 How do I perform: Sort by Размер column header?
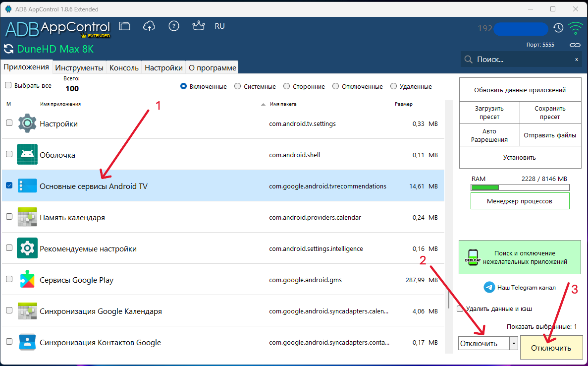tap(404, 104)
